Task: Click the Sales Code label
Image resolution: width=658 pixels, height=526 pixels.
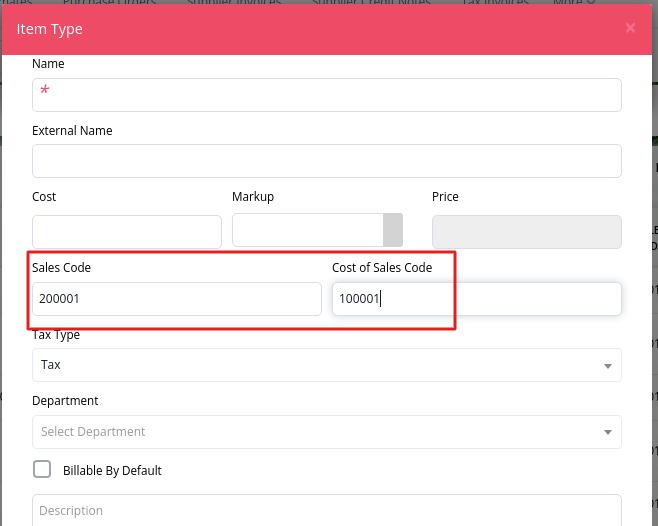Action: pos(61,267)
